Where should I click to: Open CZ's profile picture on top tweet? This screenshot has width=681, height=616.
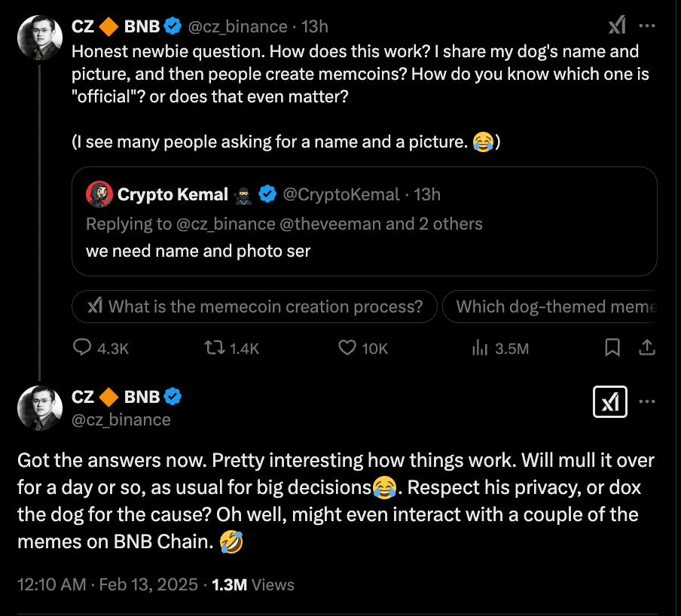click(x=40, y=36)
